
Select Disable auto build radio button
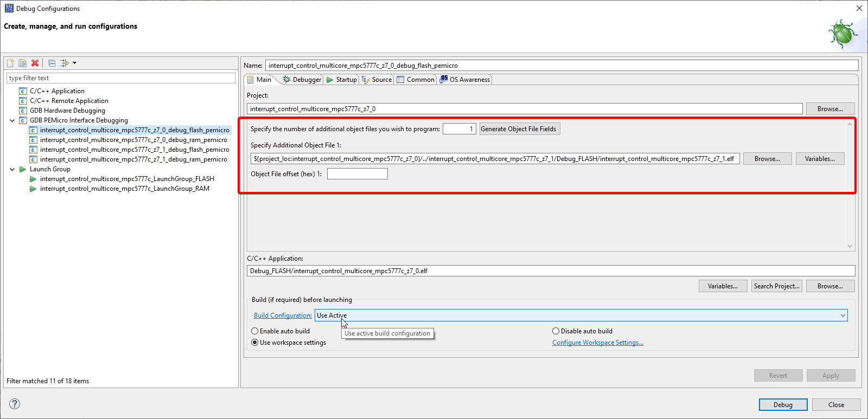pyautogui.click(x=582, y=331)
